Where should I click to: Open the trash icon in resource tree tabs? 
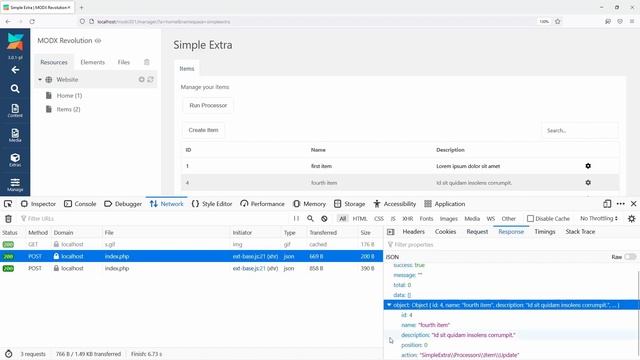coord(147,62)
